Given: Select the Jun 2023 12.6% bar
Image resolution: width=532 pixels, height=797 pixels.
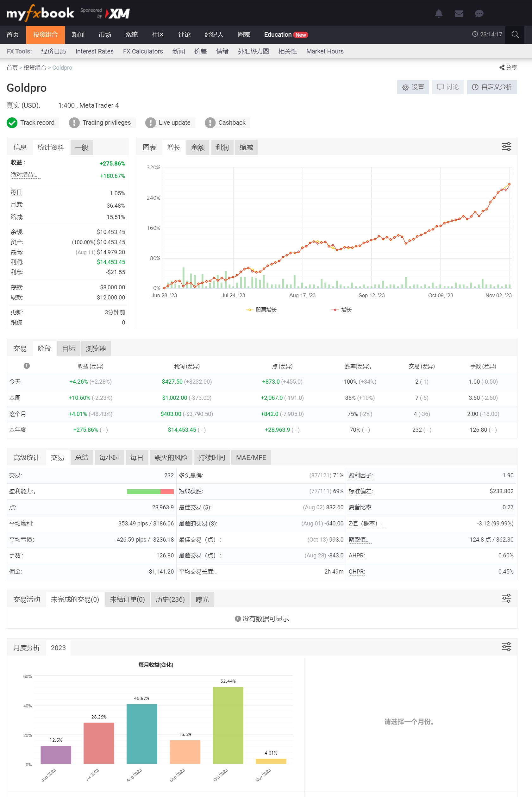Looking at the screenshot, I should [56, 755].
